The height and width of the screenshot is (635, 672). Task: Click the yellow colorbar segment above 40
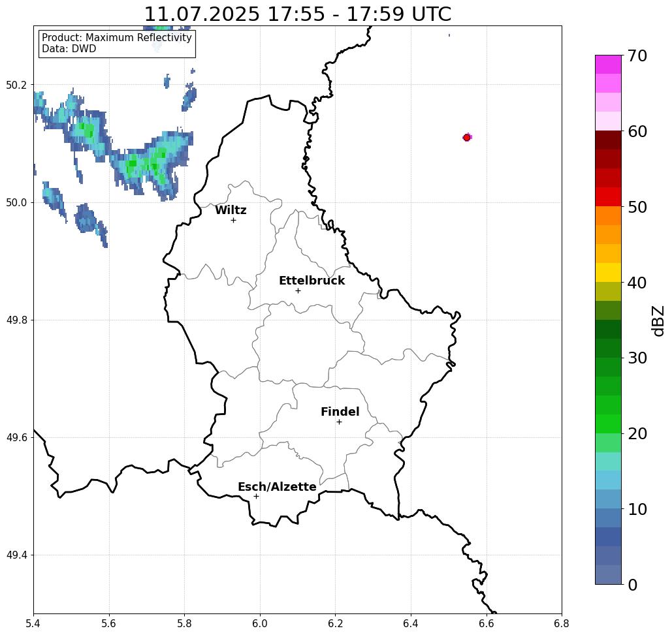[x=608, y=272]
